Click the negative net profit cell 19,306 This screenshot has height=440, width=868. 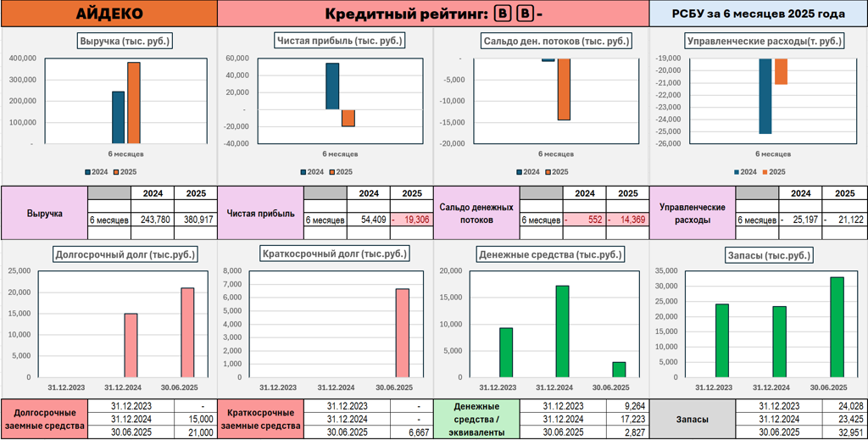[x=412, y=220]
